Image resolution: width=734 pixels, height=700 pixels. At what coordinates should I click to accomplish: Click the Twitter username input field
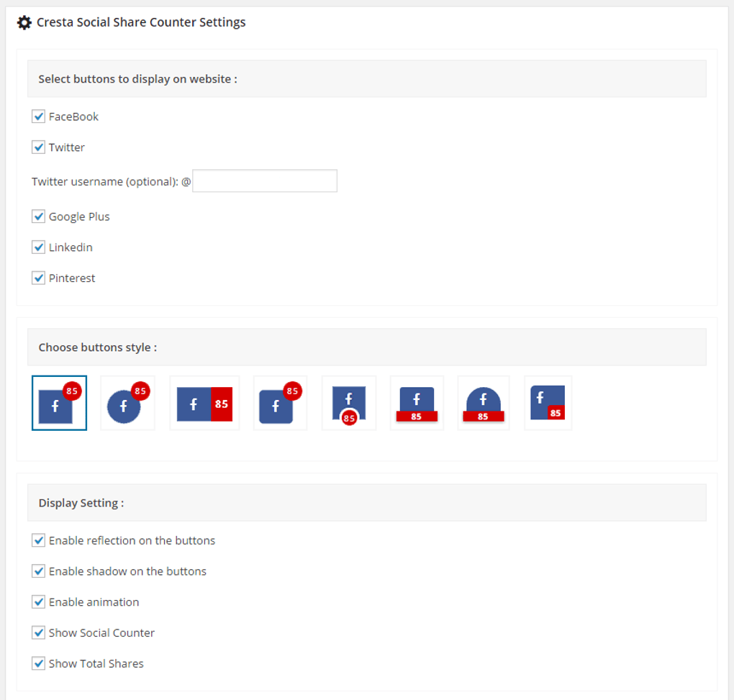coord(265,181)
